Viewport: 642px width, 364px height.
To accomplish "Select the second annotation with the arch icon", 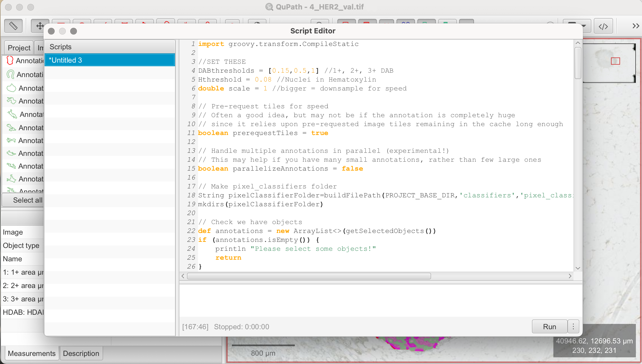I will 25,75.
